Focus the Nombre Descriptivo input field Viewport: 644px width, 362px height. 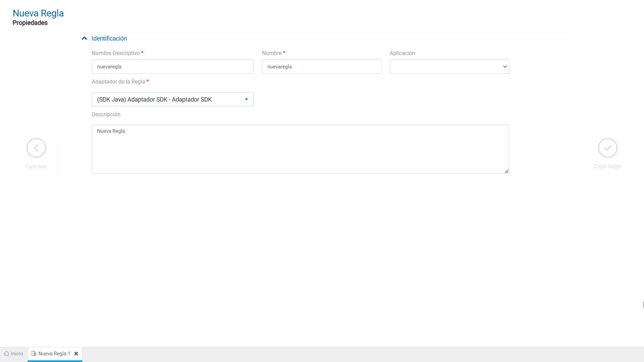172,67
